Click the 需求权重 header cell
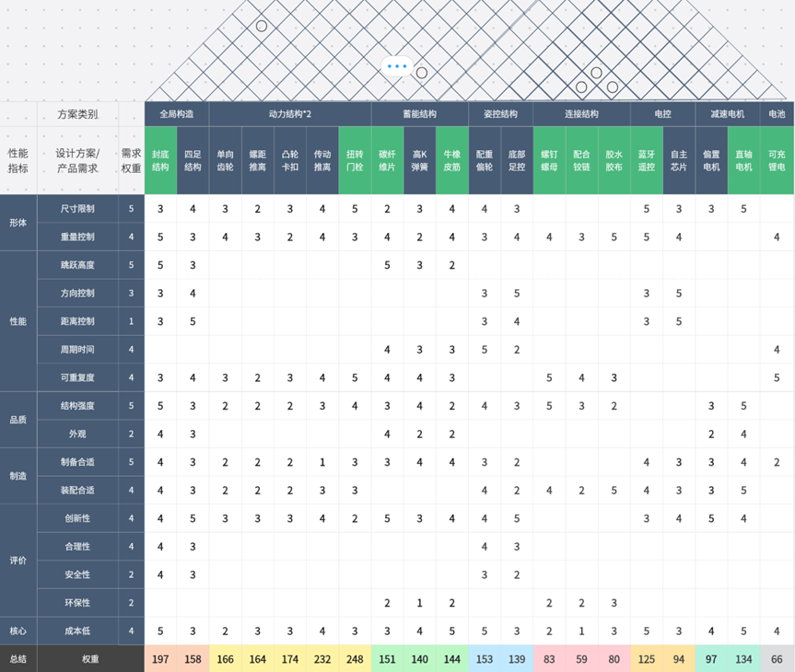This screenshot has width=795, height=672. [x=131, y=161]
